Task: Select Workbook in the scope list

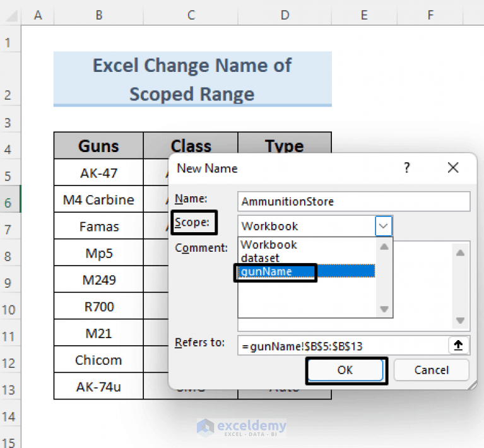Action: click(x=307, y=245)
